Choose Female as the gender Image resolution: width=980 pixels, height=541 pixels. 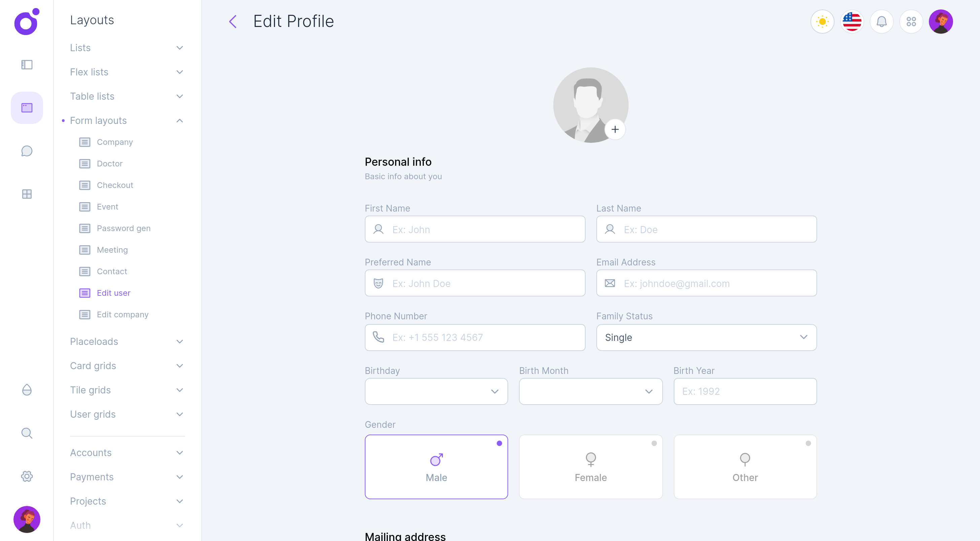590,467
